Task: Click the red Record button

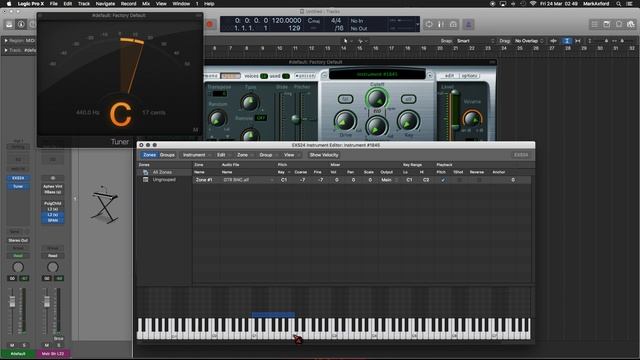Action: (x=209, y=24)
